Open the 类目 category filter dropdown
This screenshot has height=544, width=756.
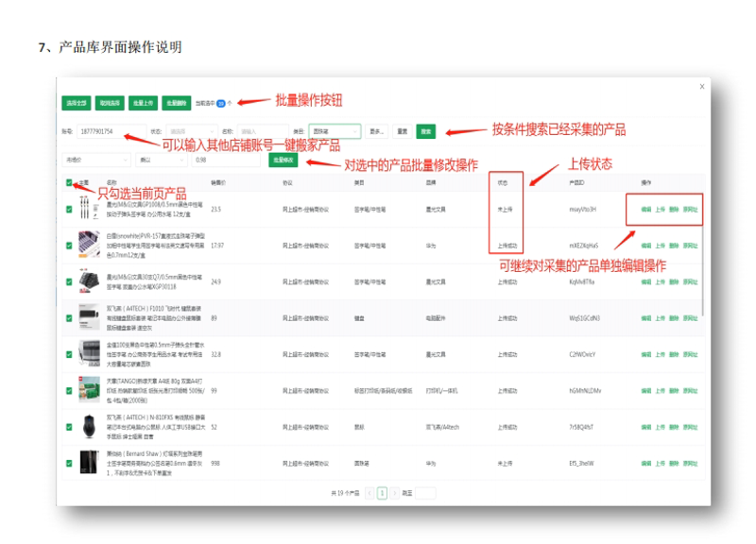(x=335, y=131)
